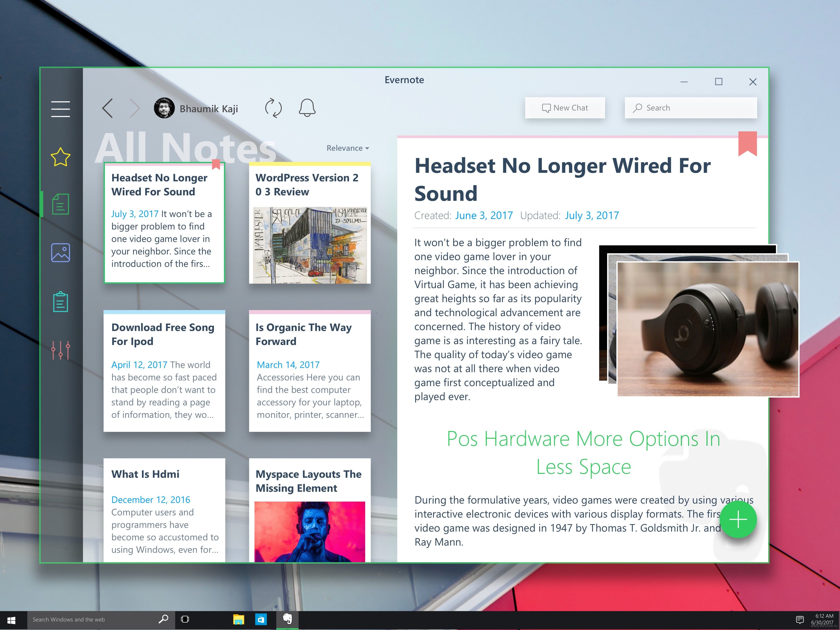The height and width of the screenshot is (630, 840).
Task: Click Evernote elephant taskbar icon
Action: (287, 619)
